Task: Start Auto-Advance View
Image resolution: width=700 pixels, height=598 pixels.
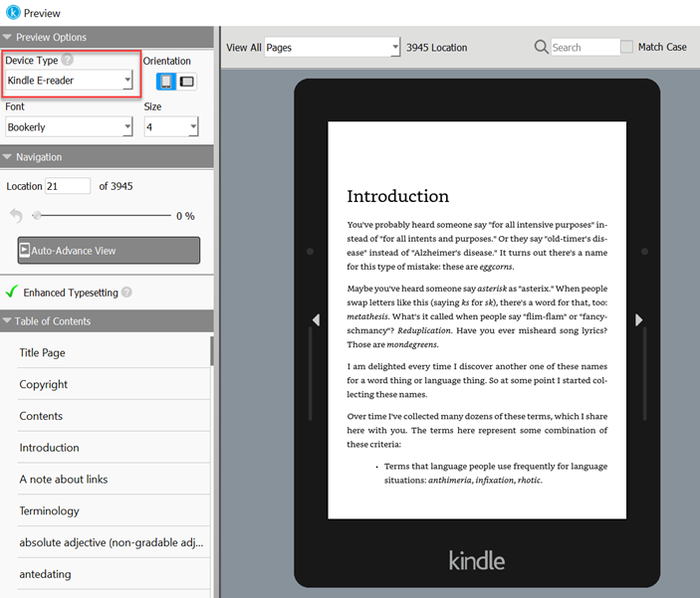Action: point(109,251)
